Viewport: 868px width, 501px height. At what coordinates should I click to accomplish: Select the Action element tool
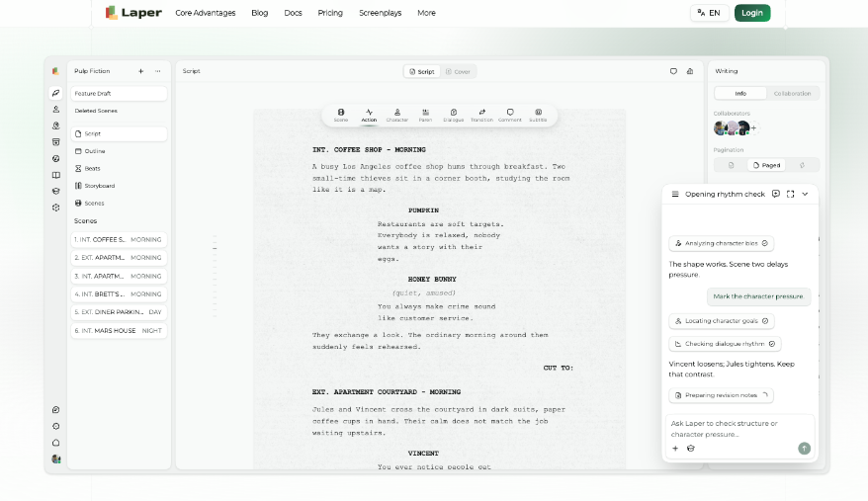point(369,116)
